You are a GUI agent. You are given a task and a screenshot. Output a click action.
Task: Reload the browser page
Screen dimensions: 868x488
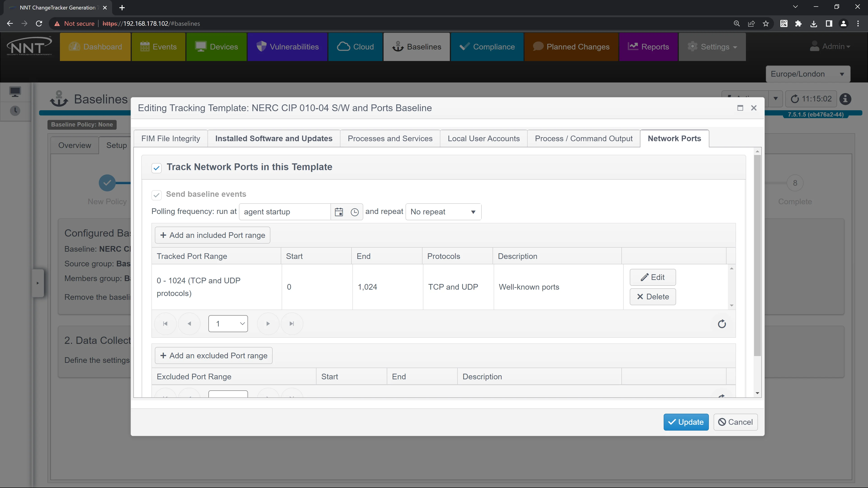(x=39, y=23)
